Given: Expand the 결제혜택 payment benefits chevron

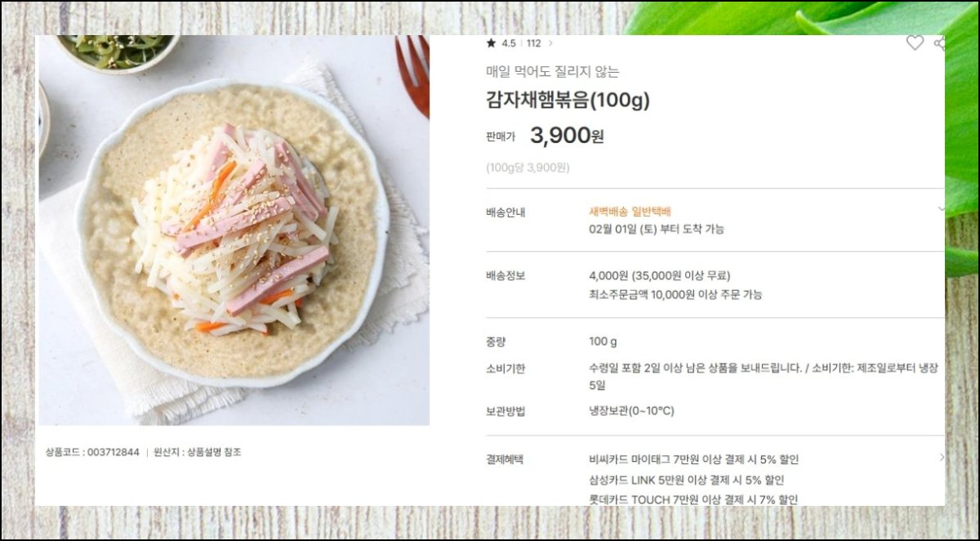Looking at the screenshot, I should pos(941,458).
